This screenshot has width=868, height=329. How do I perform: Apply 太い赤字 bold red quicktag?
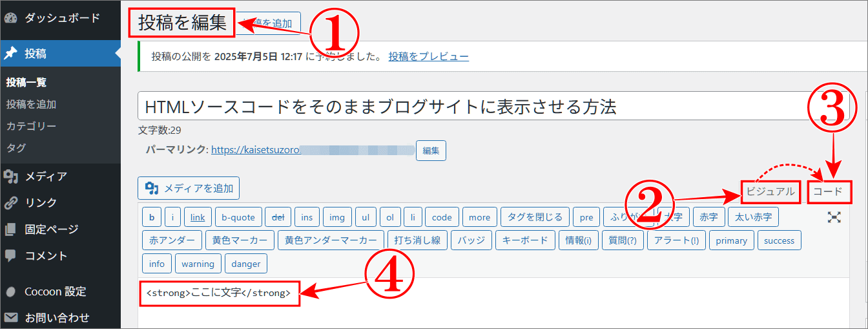pyautogui.click(x=754, y=218)
